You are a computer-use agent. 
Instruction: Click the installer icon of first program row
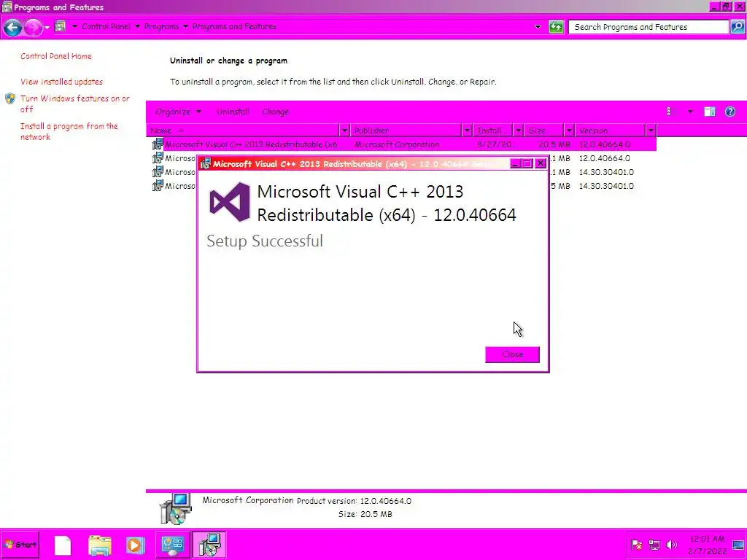(158, 144)
